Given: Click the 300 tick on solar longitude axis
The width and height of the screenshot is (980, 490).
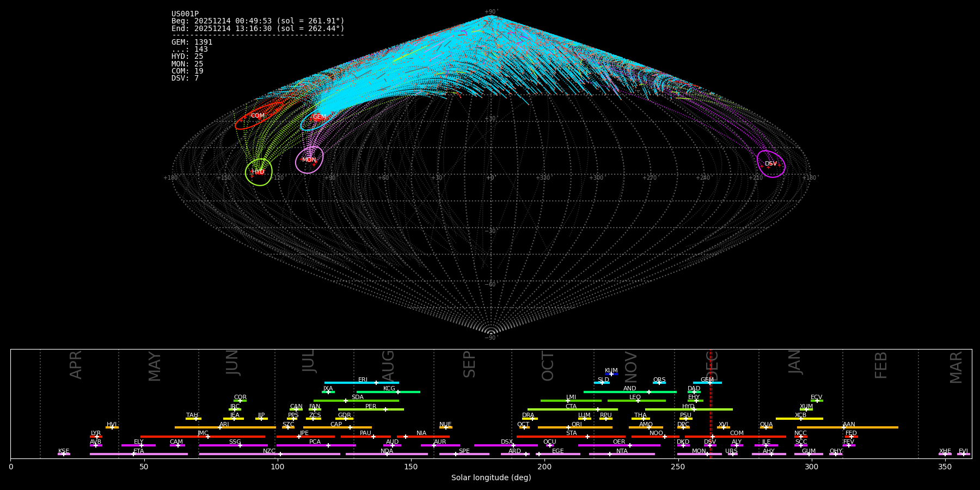Looking at the screenshot, I should click(x=811, y=467).
